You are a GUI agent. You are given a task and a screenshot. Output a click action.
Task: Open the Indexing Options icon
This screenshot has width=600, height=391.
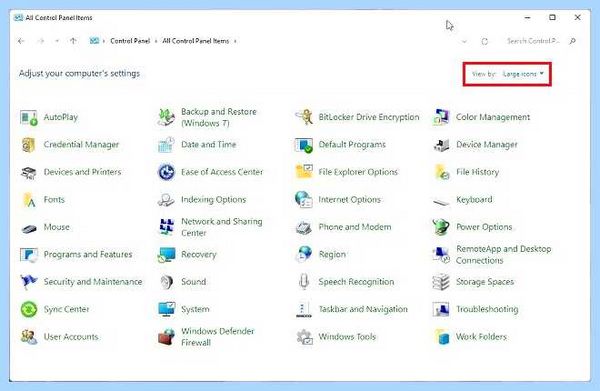pyautogui.click(x=166, y=200)
